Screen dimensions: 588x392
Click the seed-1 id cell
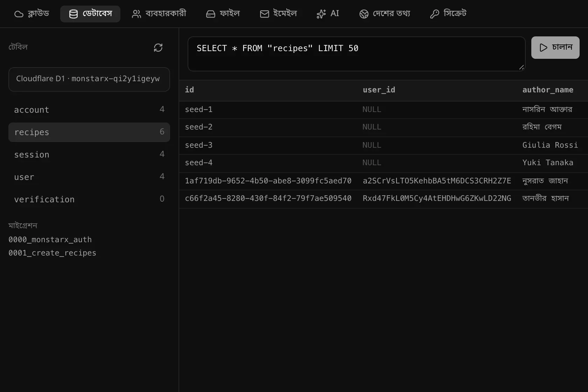coord(268,110)
